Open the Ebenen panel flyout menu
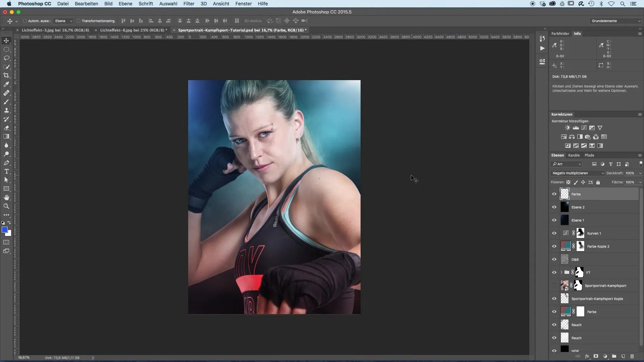Viewport: 644px width, 362px height. point(640,155)
